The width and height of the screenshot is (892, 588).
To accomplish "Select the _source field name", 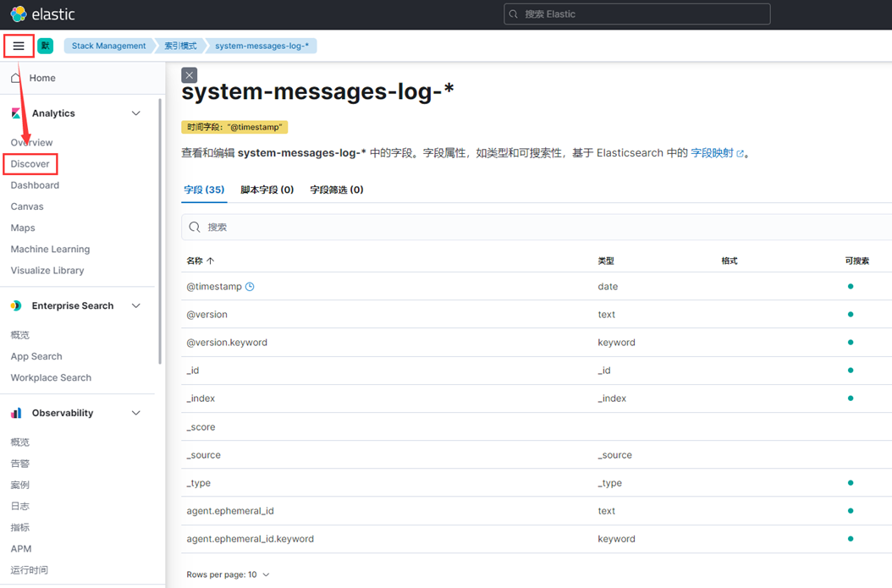I will point(204,455).
